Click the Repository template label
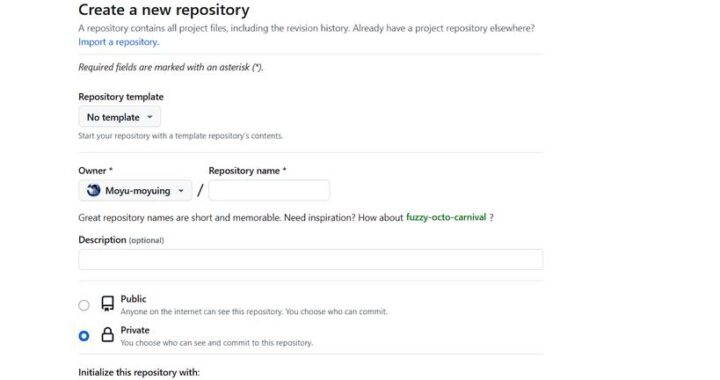The height and width of the screenshot is (380, 720). (121, 97)
